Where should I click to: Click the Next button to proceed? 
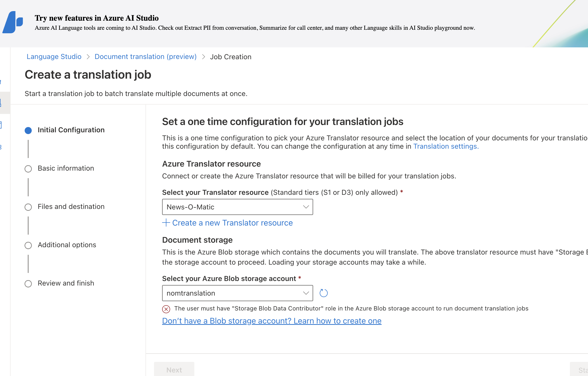(174, 370)
